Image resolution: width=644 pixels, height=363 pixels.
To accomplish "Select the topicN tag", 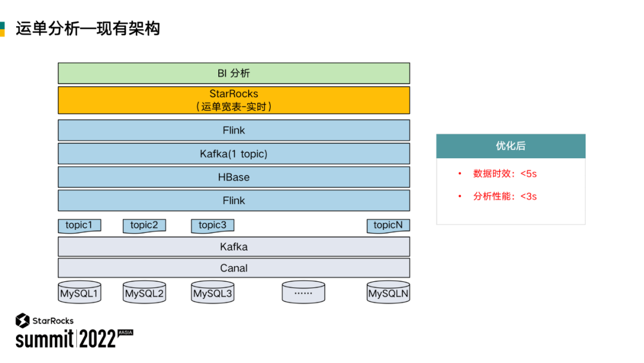I will (x=388, y=226).
